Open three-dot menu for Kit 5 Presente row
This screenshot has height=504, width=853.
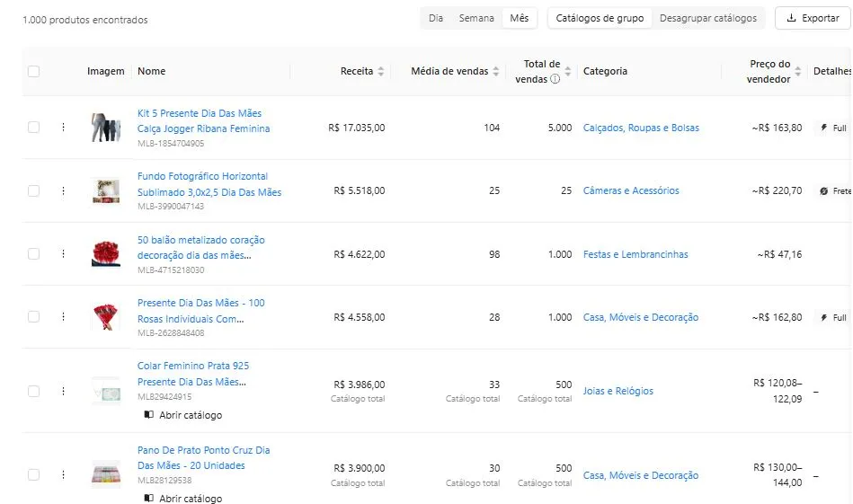(63, 128)
